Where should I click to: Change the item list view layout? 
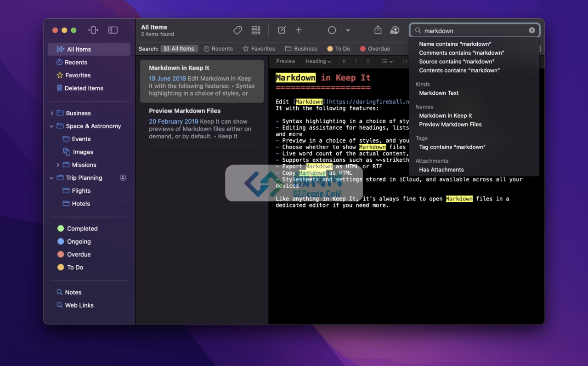[x=256, y=30]
